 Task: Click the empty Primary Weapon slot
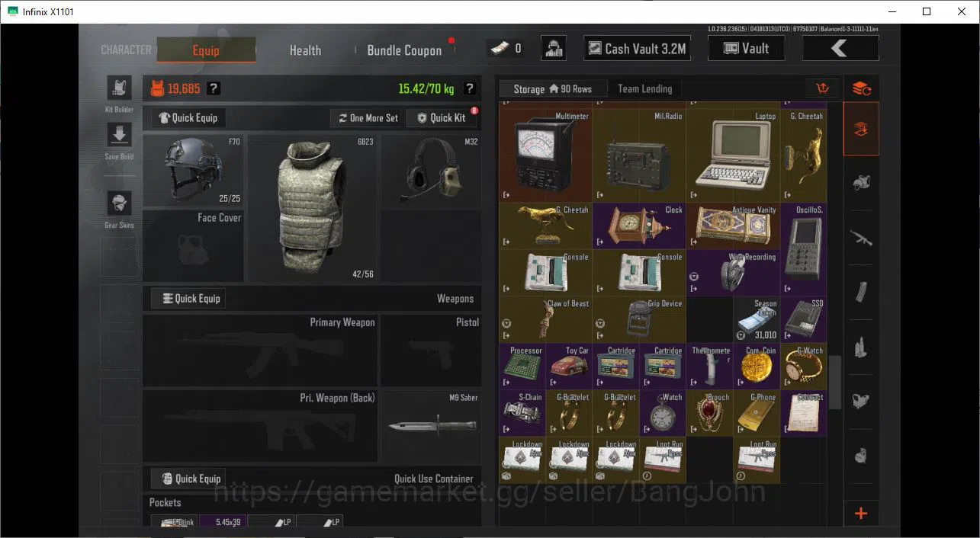(x=260, y=350)
